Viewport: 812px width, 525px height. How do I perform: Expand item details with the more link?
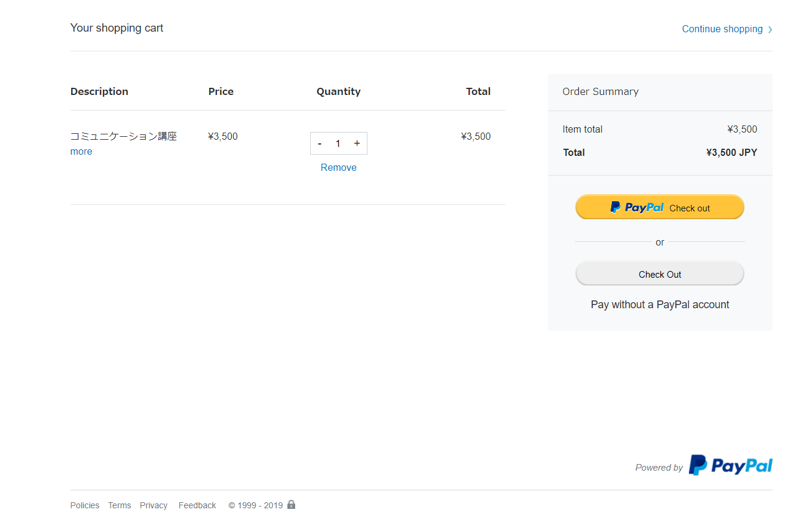81,152
